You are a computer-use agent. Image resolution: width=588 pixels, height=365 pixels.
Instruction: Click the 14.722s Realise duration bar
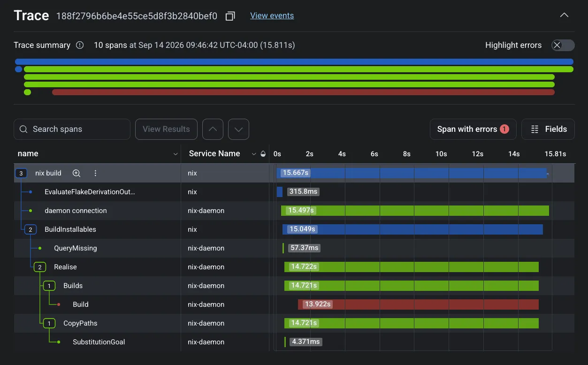(x=412, y=267)
